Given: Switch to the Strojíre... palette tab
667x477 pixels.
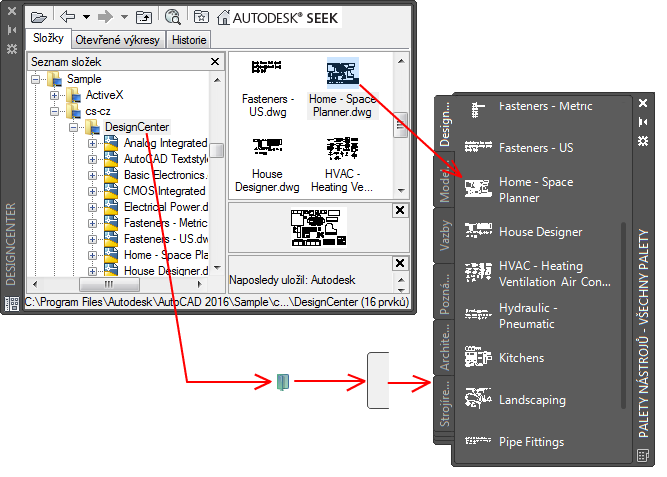Looking at the screenshot, I should (x=444, y=404).
